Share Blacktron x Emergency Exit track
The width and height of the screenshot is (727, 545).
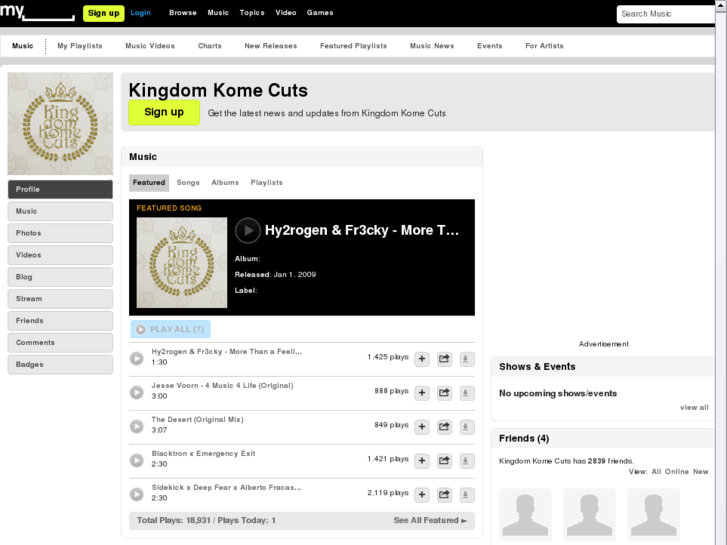tap(444, 461)
